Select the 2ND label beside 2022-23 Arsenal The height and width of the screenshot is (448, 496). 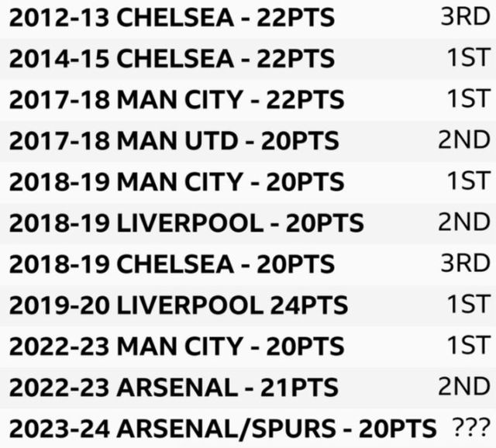point(463,387)
